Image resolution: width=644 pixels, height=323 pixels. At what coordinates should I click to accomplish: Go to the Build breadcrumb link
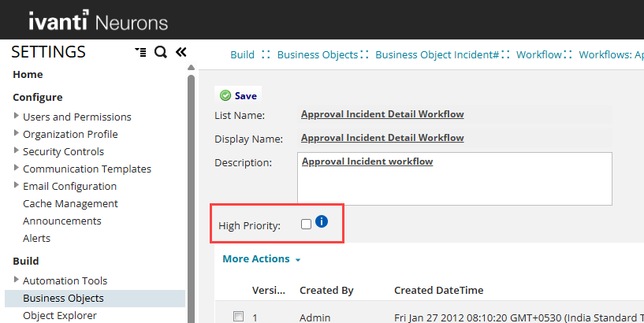(x=242, y=54)
